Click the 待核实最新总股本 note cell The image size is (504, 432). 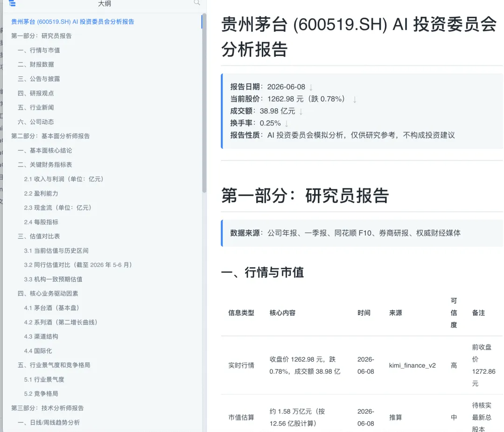[482, 417]
